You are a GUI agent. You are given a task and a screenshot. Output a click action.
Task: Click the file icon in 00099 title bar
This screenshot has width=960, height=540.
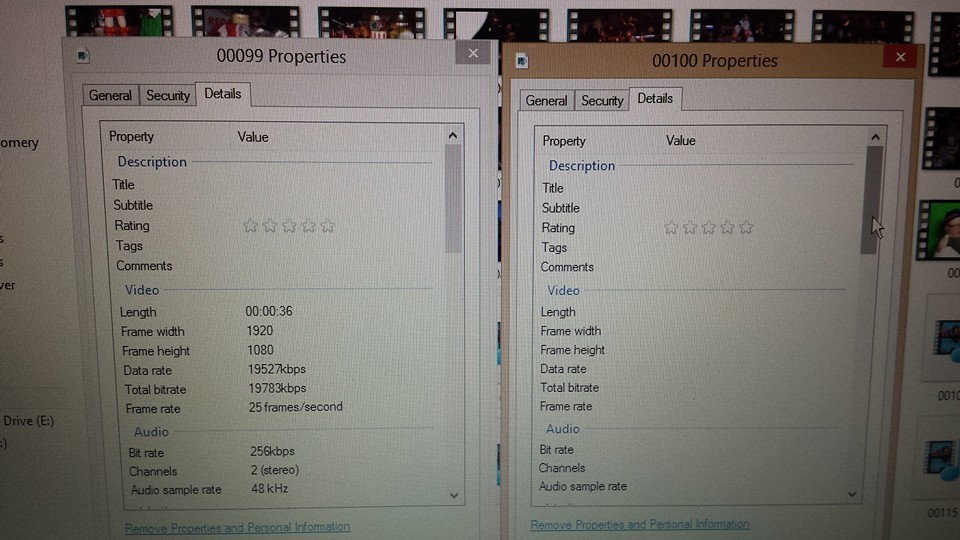pyautogui.click(x=83, y=56)
